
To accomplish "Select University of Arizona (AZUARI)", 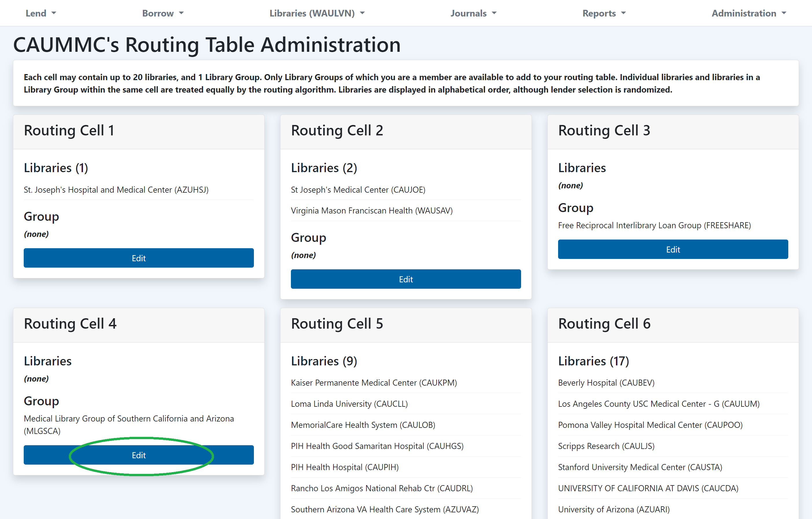I will (614, 509).
